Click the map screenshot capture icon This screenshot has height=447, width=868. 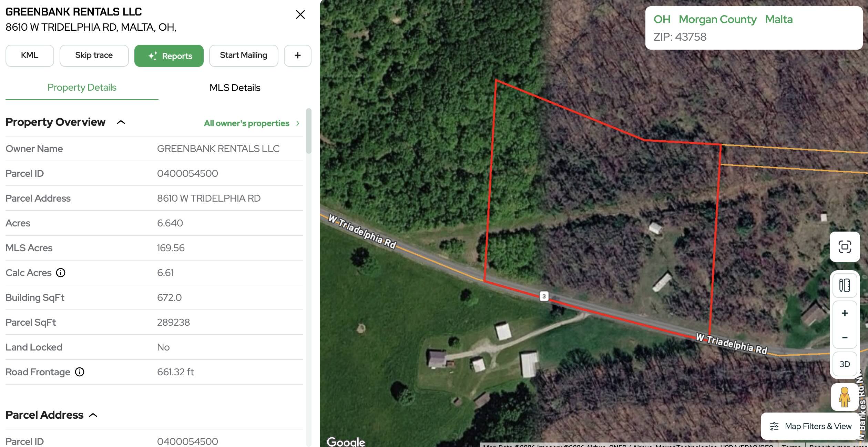tap(845, 247)
